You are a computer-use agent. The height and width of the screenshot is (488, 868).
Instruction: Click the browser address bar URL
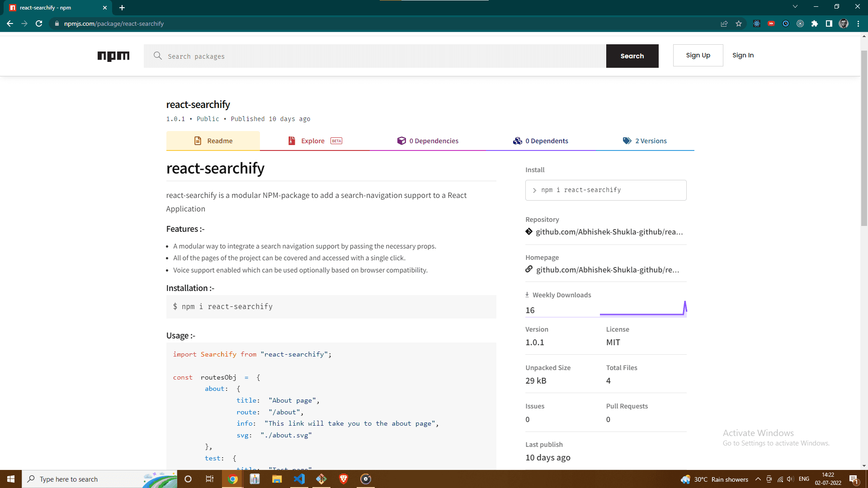(x=114, y=23)
